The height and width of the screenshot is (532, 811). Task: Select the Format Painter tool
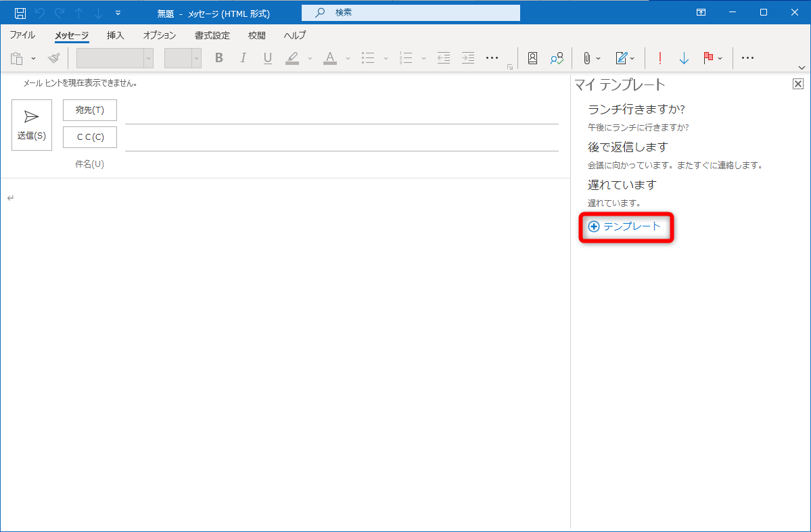tap(53, 57)
